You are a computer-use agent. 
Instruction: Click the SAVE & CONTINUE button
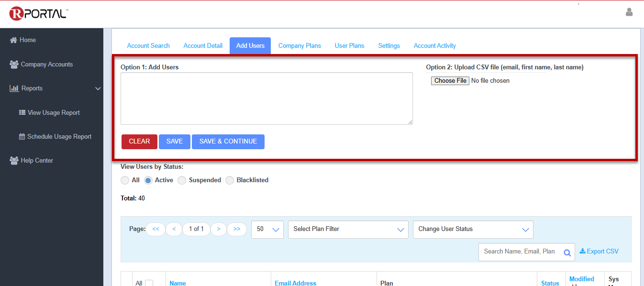[x=228, y=142]
